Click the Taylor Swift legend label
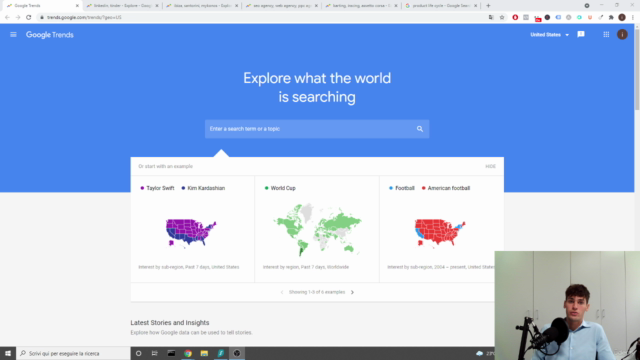The width and height of the screenshot is (640, 360). point(160,188)
